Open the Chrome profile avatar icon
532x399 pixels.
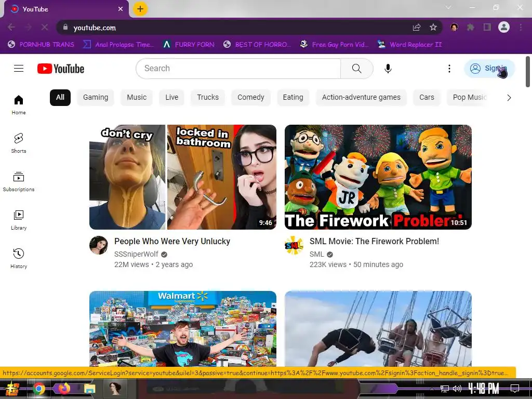click(504, 27)
